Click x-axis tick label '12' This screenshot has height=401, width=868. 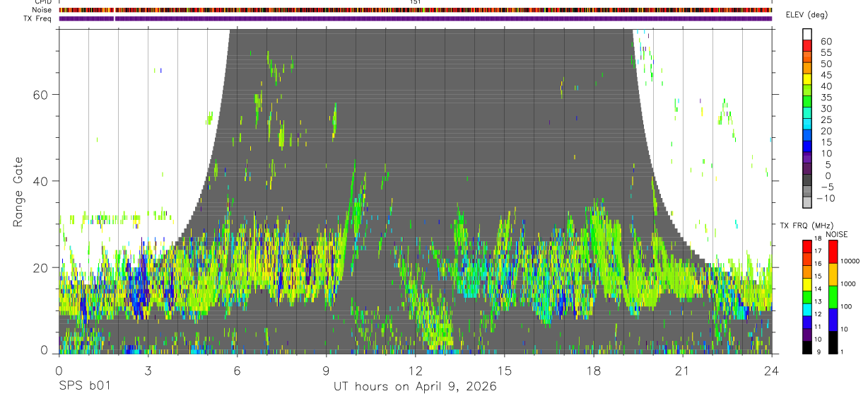[x=415, y=371]
